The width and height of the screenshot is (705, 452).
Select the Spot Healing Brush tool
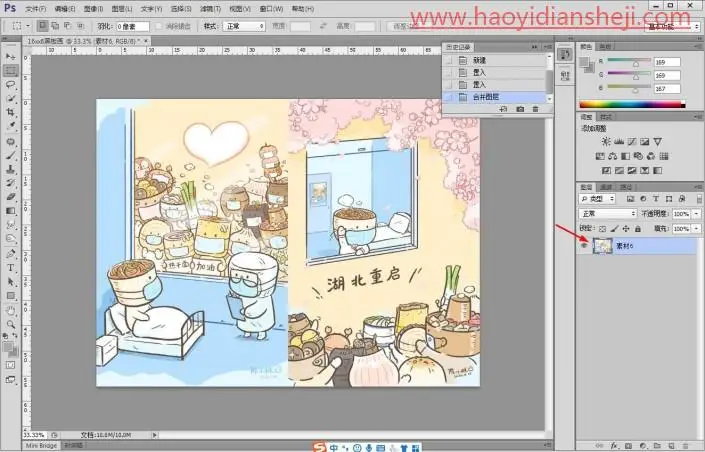point(10,142)
